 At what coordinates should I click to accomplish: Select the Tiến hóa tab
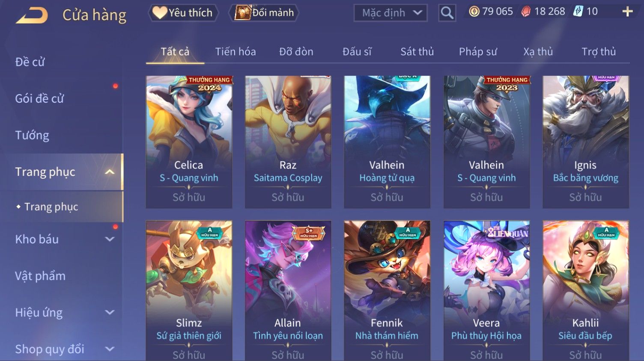236,52
